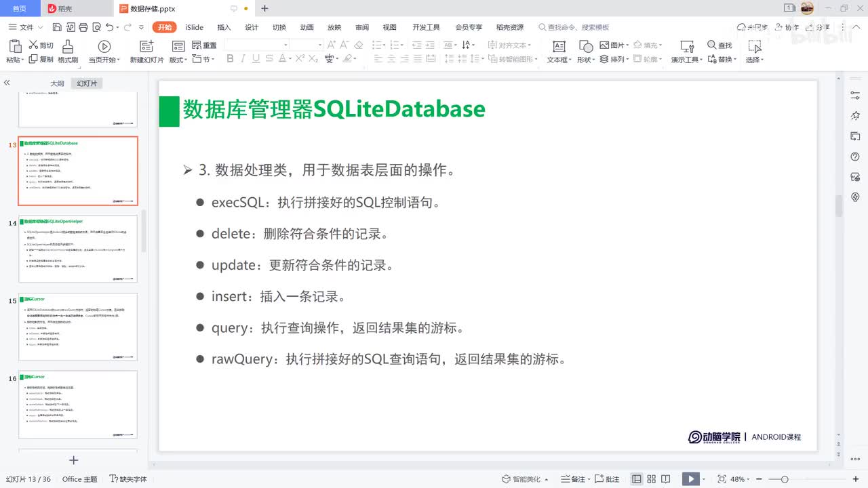Open the Replace (替换) tool
This screenshot has width=868, height=488.
(x=722, y=59)
